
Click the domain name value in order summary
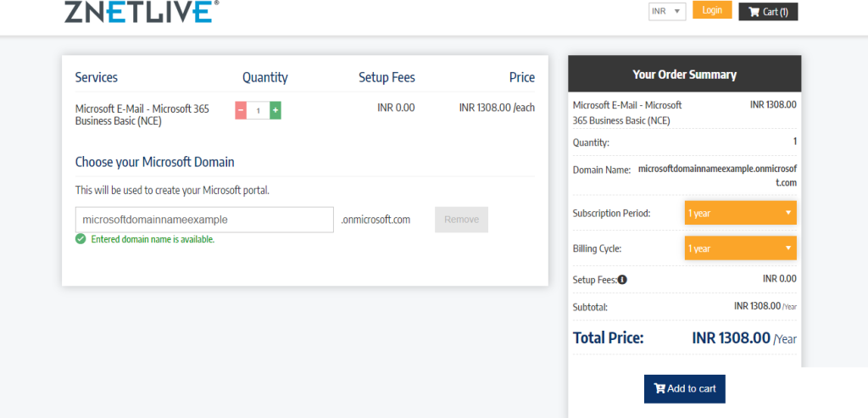(x=717, y=176)
